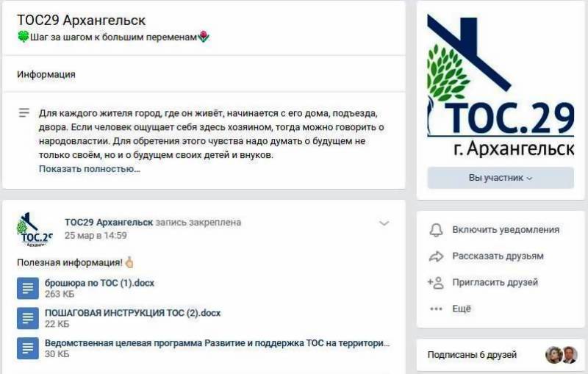The height and width of the screenshot is (374, 588).
Task: Click the ТОС29 Архангельск post author name
Action: click(109, 223)
